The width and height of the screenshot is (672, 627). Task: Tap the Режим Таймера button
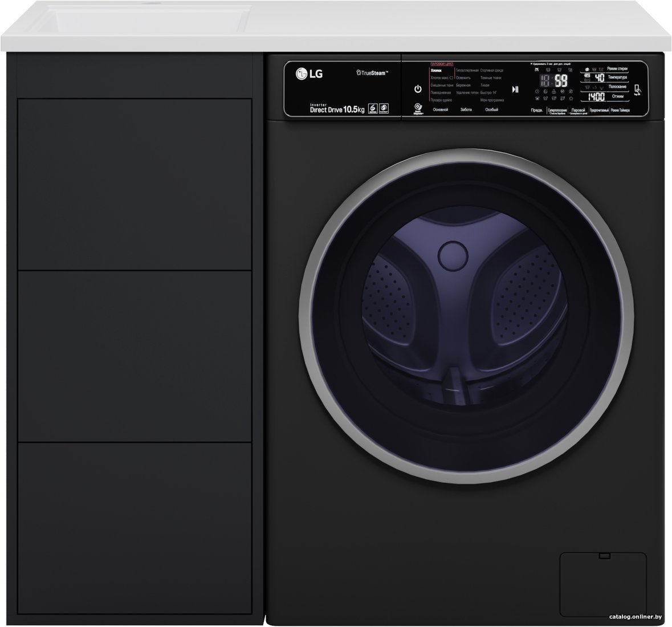click(x=620, y=111)
